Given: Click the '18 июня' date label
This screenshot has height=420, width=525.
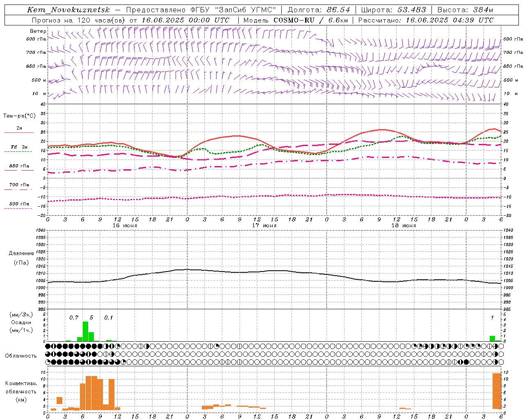Looking at the screenshot, I should point(404,226).
